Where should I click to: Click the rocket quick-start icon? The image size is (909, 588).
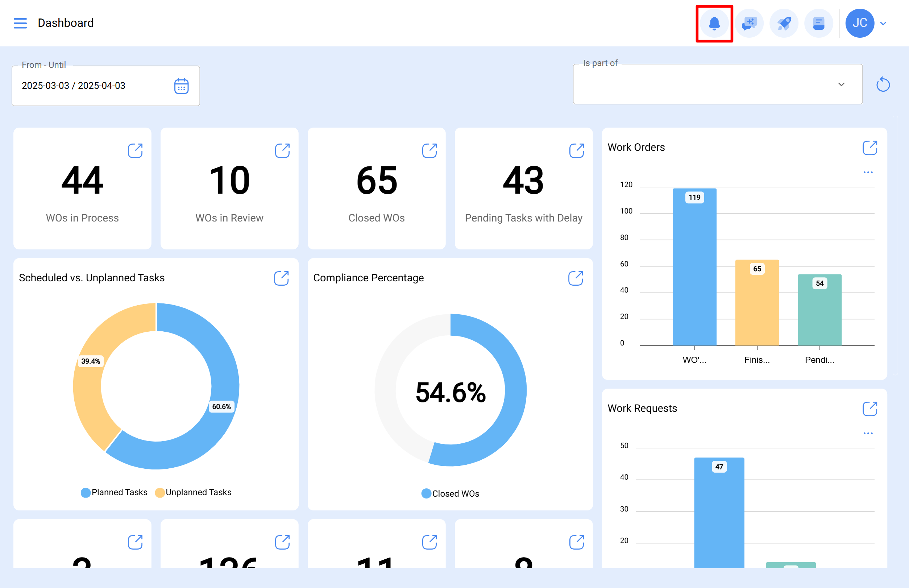(784, 23)
